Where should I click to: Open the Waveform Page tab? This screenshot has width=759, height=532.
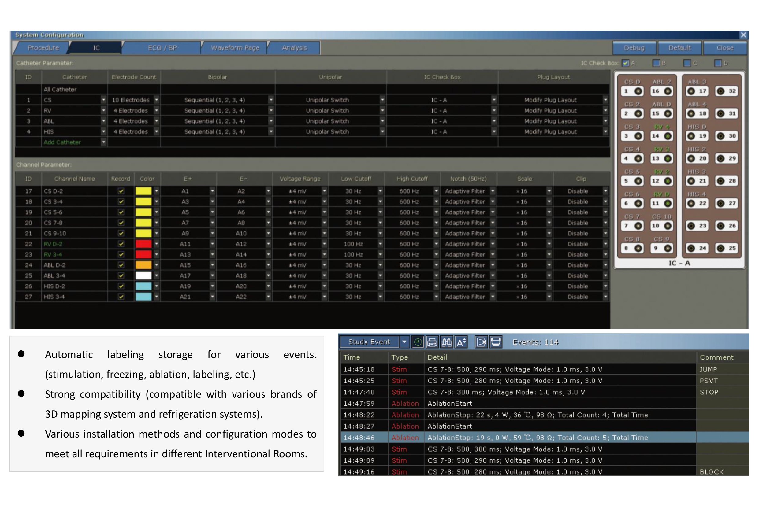[235, 48]
